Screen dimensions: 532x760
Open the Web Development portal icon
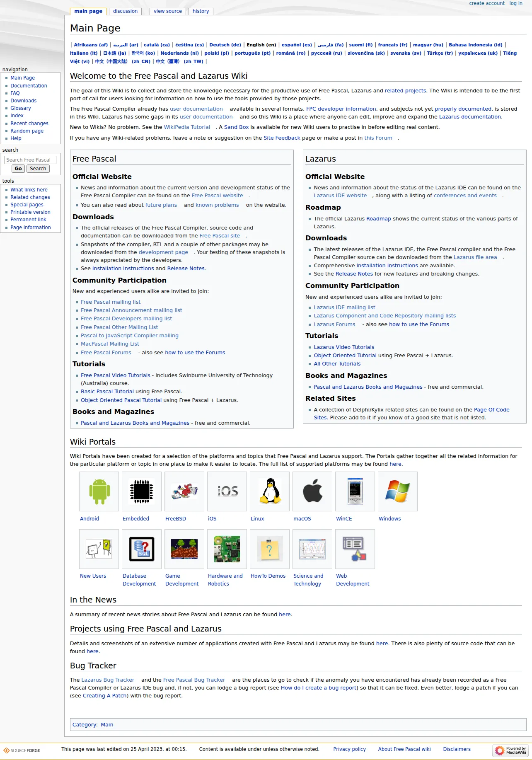[355, 549]
